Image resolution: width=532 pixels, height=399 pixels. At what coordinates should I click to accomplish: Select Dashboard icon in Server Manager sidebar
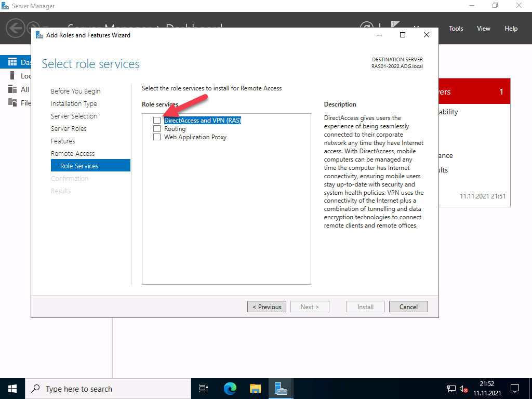[12, 62]
